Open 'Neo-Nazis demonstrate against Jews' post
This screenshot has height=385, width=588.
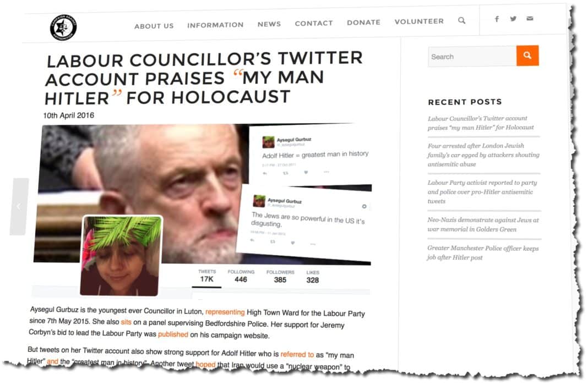tap(483, 224)
